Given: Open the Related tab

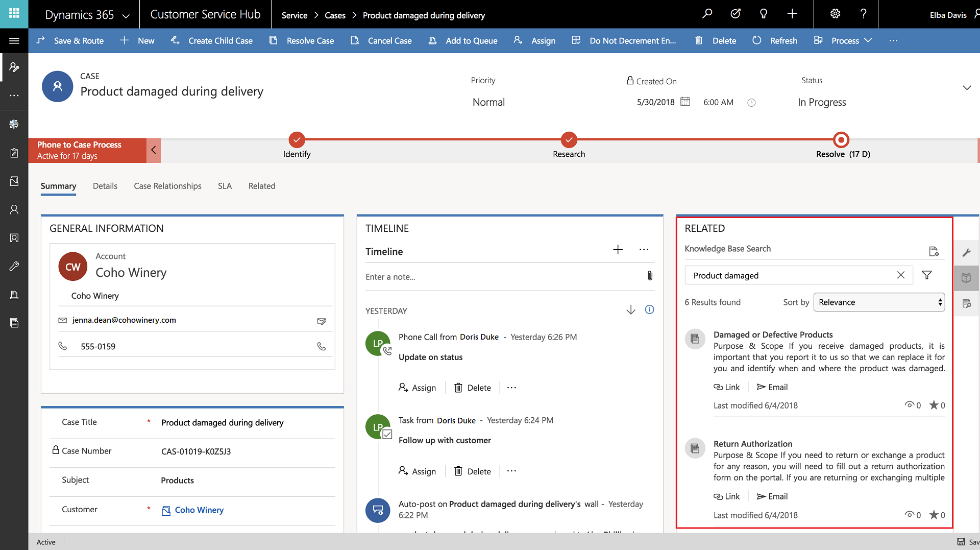Looking at the screenshot, I should click(262, 186).
